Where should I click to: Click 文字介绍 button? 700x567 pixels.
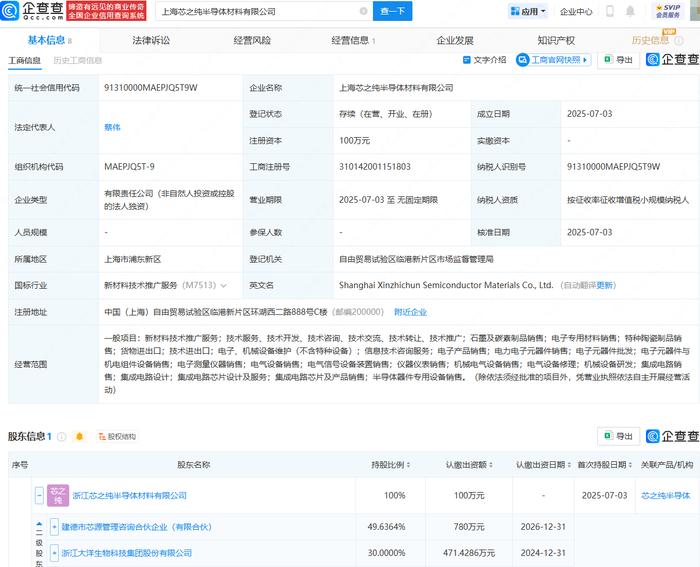[485, 60]
